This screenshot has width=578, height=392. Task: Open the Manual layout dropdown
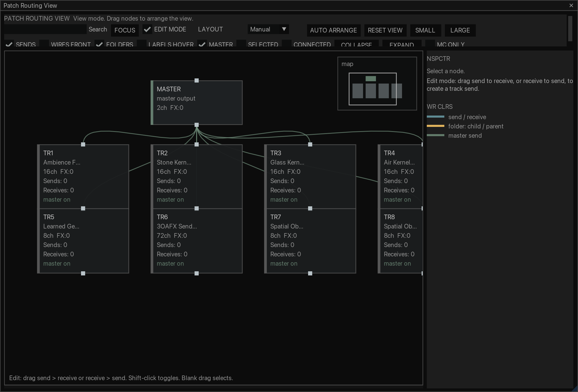268,29
